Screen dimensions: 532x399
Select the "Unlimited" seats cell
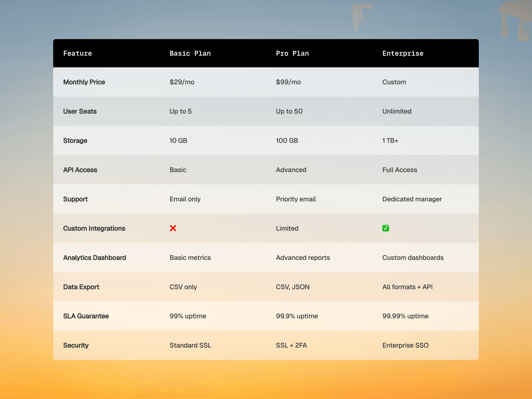397,111
